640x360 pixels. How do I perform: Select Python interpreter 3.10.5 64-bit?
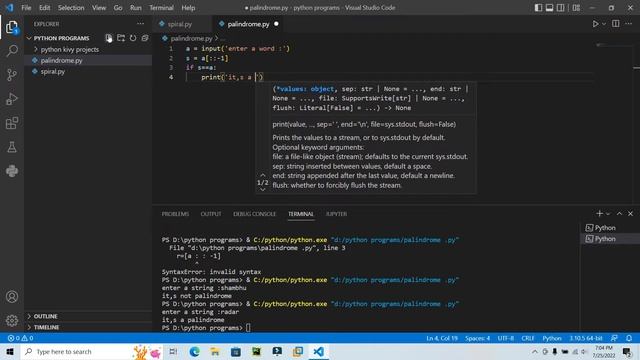[586, 338]
